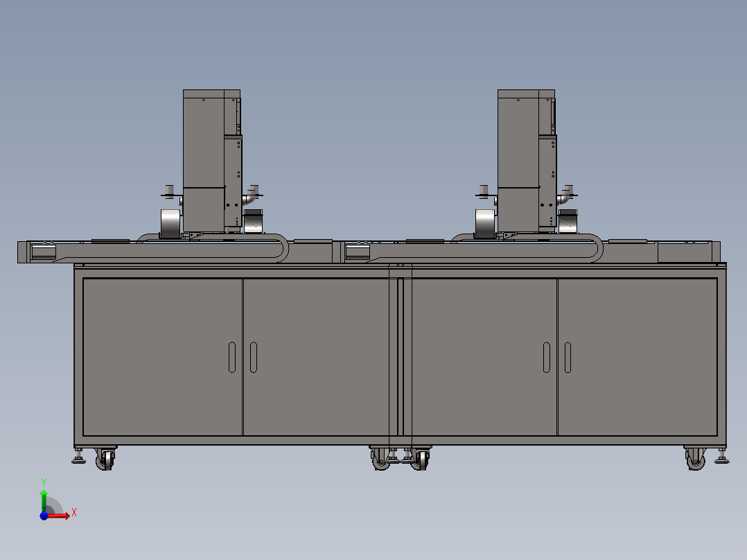
Task: Pick the right door handle of the left cabinet
Action: pos(253,357)
